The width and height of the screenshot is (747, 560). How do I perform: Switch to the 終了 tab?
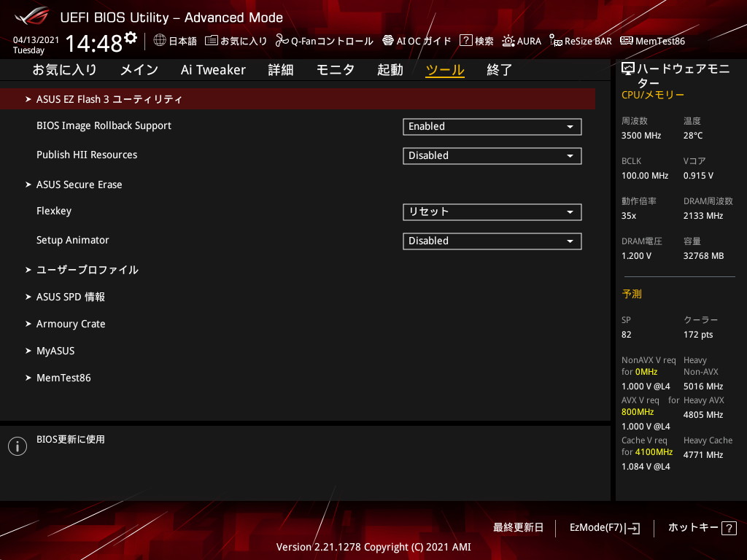(x=499, y=70)
